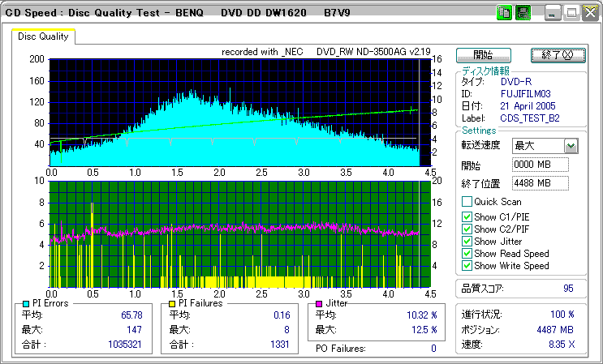Image resolution: width=603 pixels, height=364 pixels.
Task: Click the copy-to-clipboard icon in title bar
Action: (x=504, y=14)
